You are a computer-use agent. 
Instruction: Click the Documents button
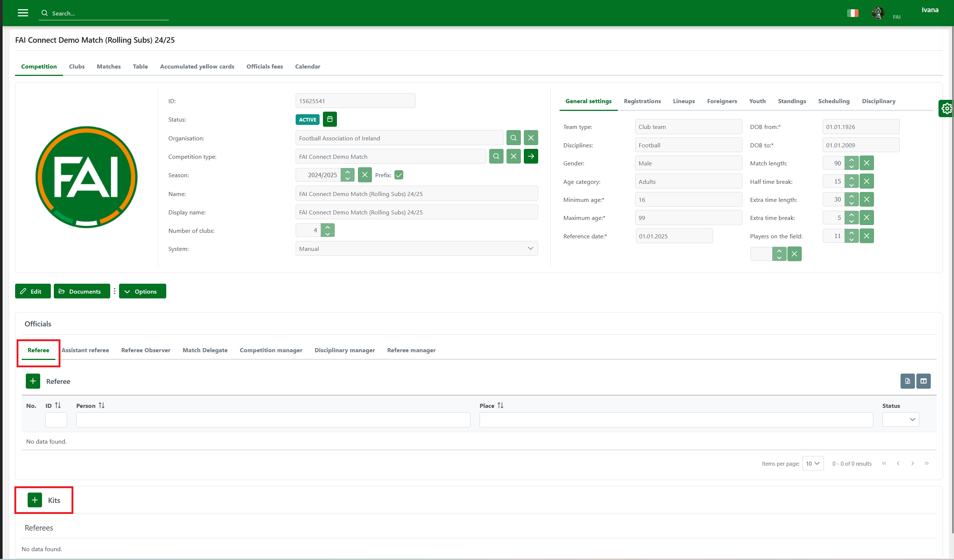pos(81,291)
